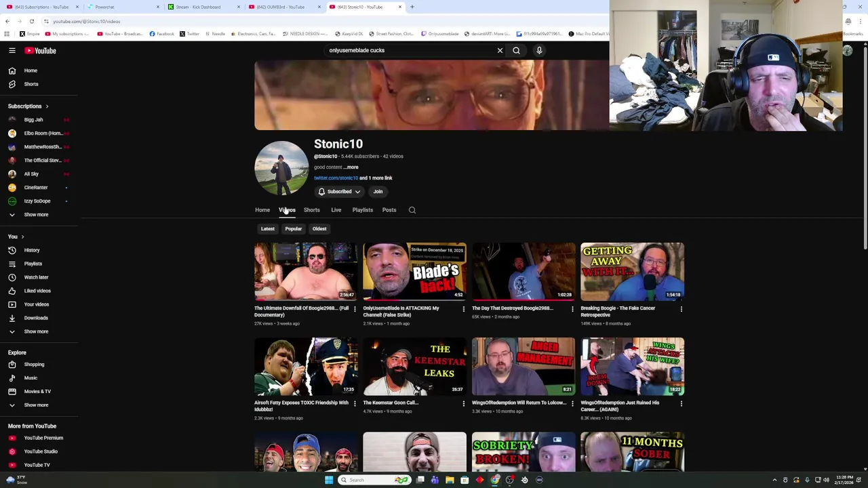The width and height of the screenshot is (868, 488).
Task: Open options menu for OnlyUseMeBlade ATTACKING video
Action: pyautogui.click(x=463, y=309)
